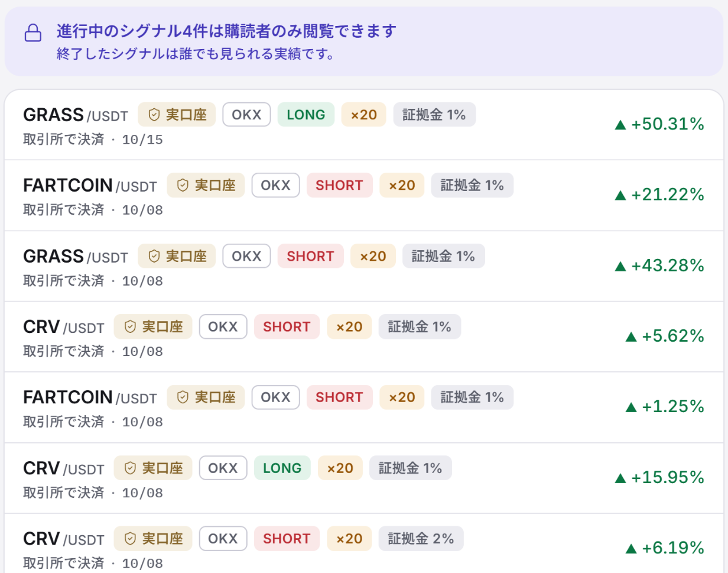Click the SHORT badge in the +1.25% row
This screenshot has width=728, height=573.
point(340,397)
